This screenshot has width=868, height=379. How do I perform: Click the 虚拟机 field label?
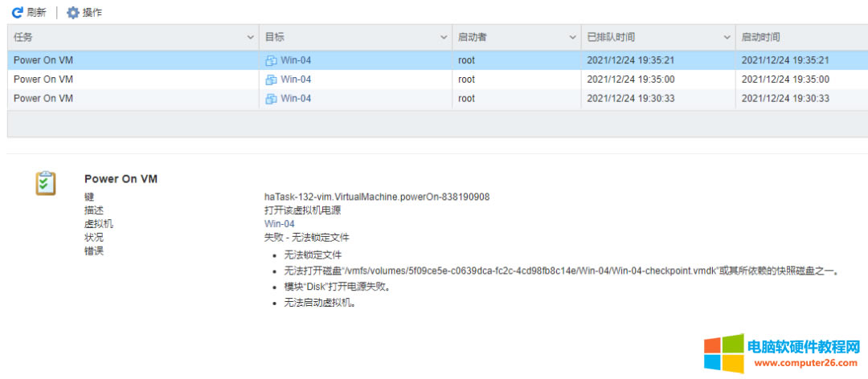coord(99,224)
